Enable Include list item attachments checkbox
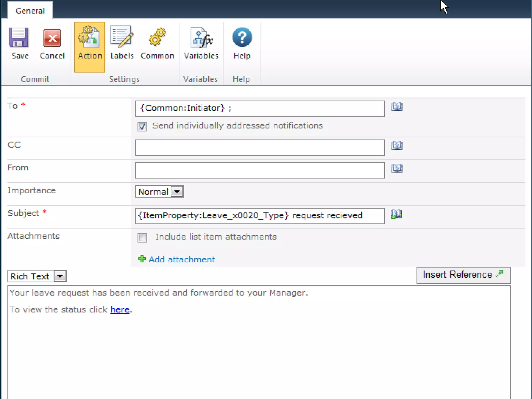Screen dimensions: 532x399 142,237
